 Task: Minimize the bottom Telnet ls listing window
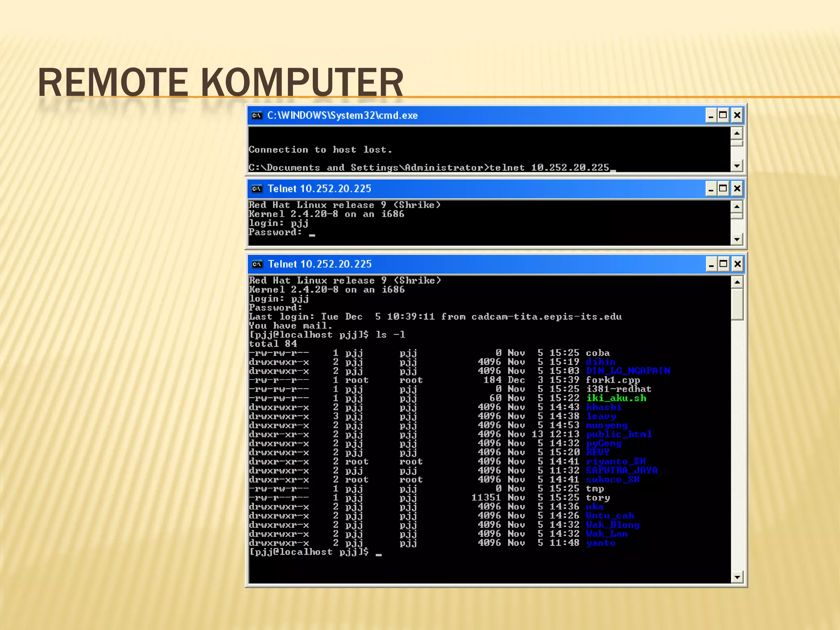click(x=711, y=264)
